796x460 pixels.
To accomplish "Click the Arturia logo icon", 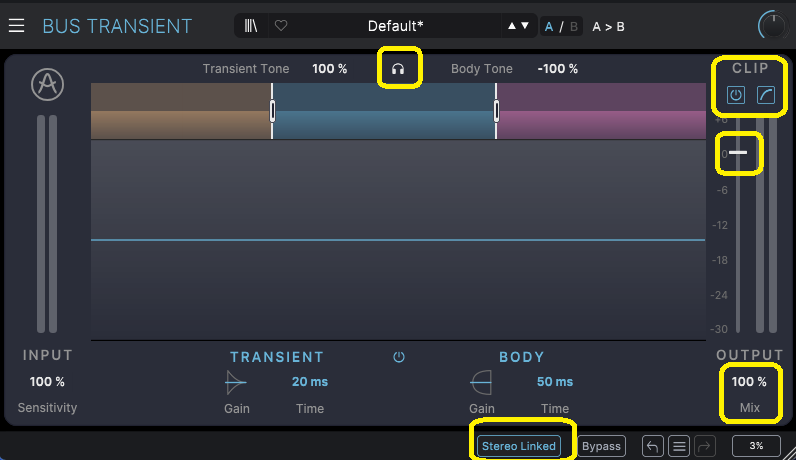I will (x=47, y=85).
